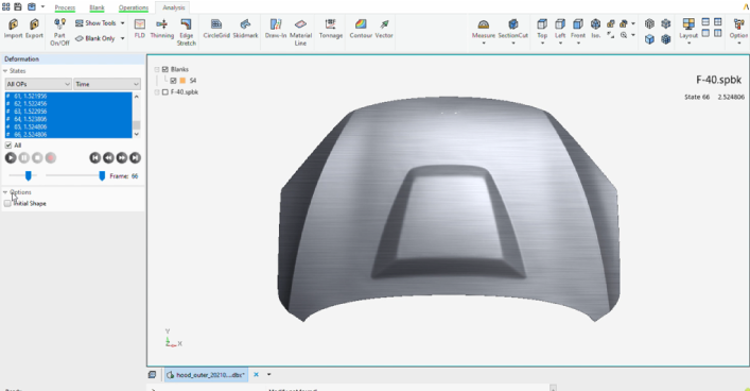Select the hood_outer document tab
The image size is (750, 391).
pos(206,375)
